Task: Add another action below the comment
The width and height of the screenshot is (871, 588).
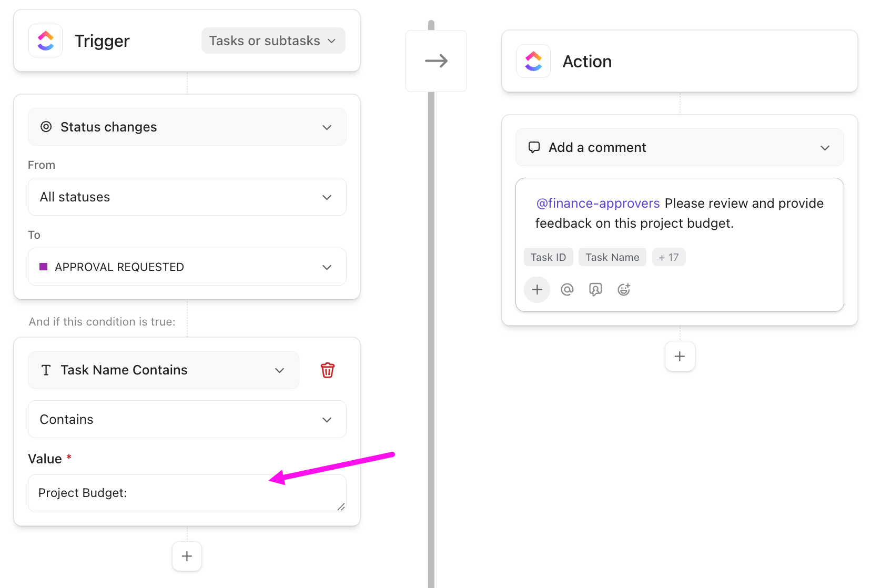Action: [x=680, y=356]
